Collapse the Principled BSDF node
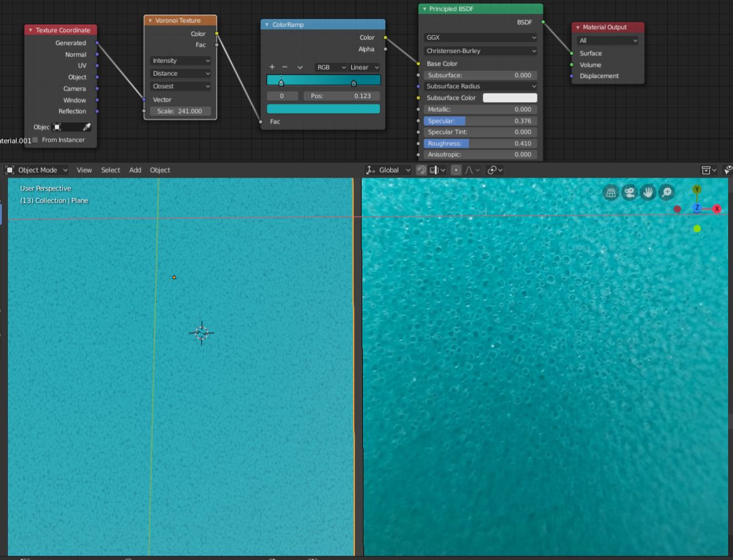 pos(425,9)
